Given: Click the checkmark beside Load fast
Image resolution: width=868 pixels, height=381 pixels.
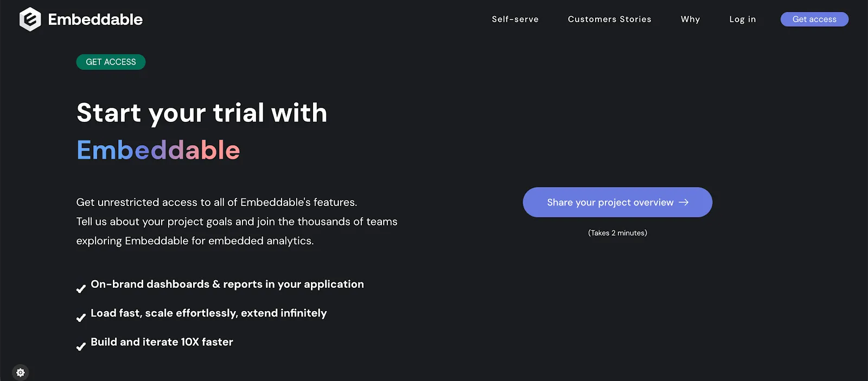Looking at the screenshot, I should pyautogui.click(x=81, y=318).
